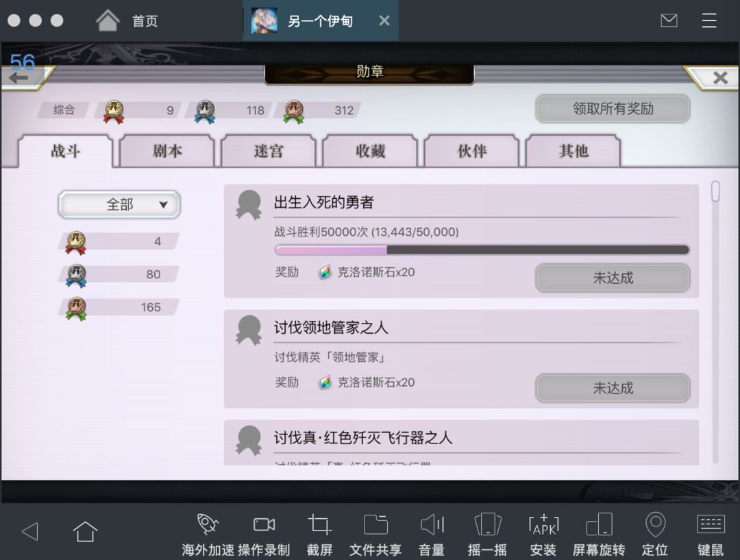This screenshot has height=560, width=740.
Task: Click the bronze medal icon beside 312
Action: point(294,112)
